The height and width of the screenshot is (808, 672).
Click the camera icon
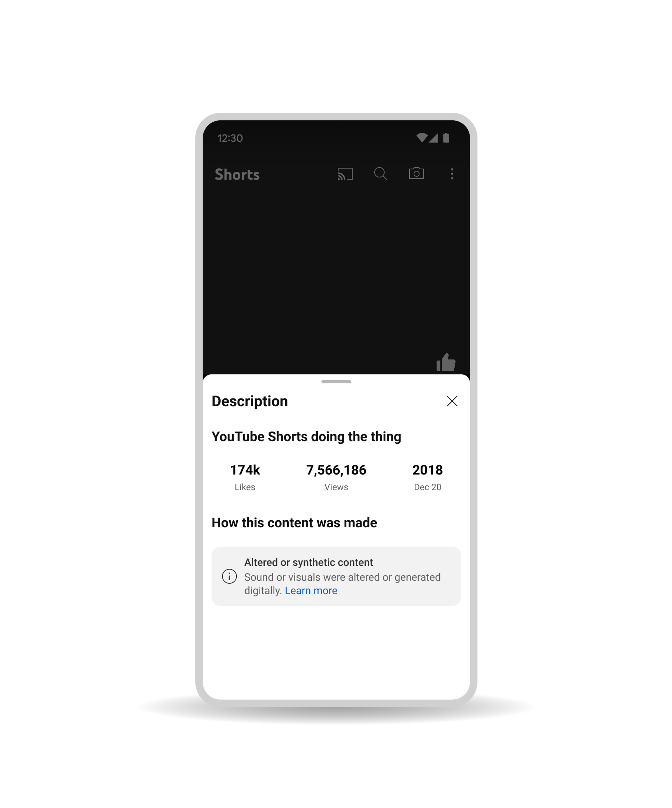coord(416,174)
